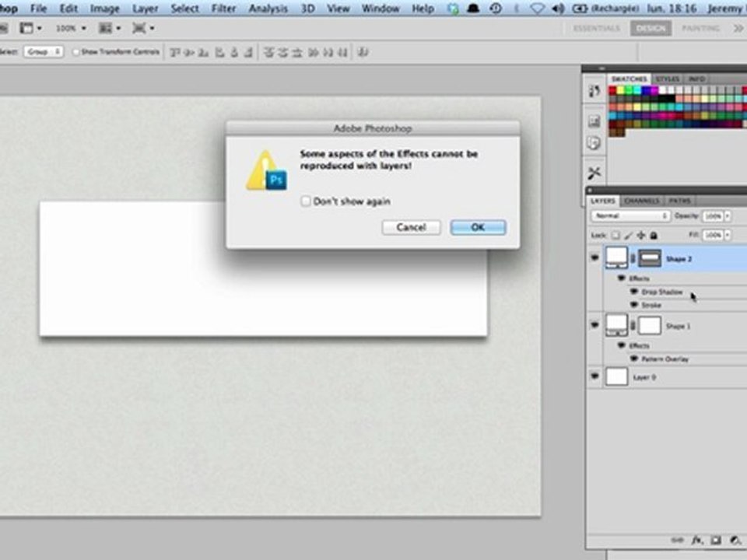
Task: Hide Layer 0 using its eye icon
Action: (x=594, y=376)
